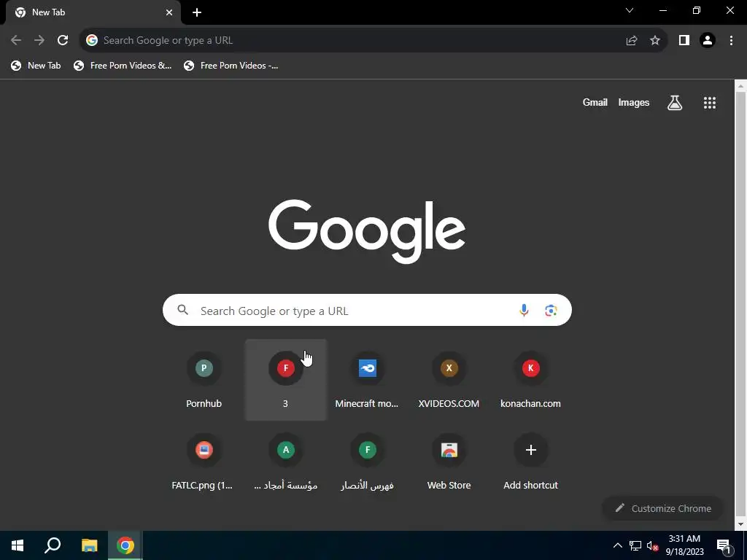Click the muted volume tray icon
This screenshot has height=560, width=747.
click(x=652, y=545)
